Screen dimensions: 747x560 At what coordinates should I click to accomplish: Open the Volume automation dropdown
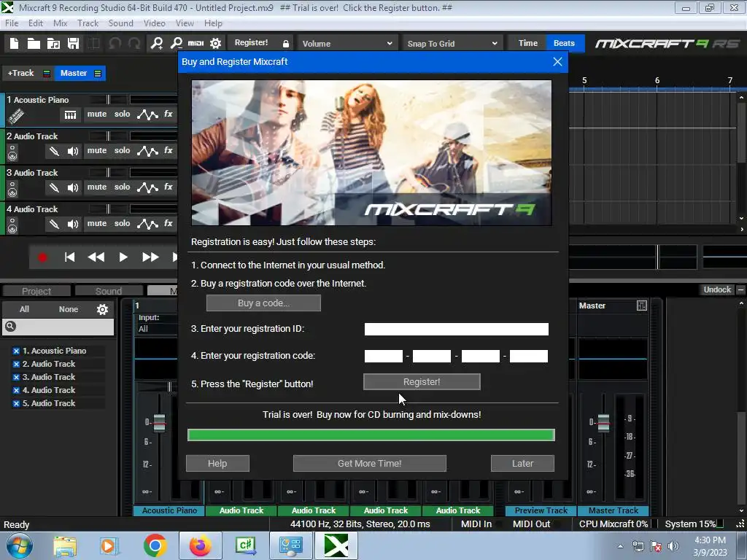pyautogui.click(x=347, y=43)
